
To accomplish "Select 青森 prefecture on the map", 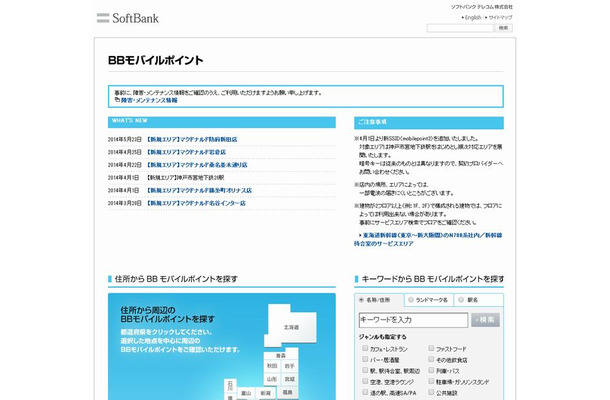I will point(281,355).
